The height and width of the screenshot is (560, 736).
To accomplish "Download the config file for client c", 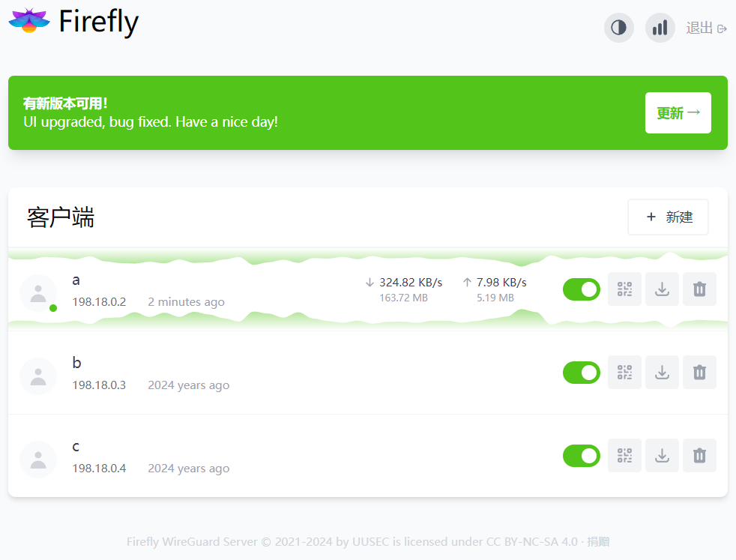I will click(662, 455).
